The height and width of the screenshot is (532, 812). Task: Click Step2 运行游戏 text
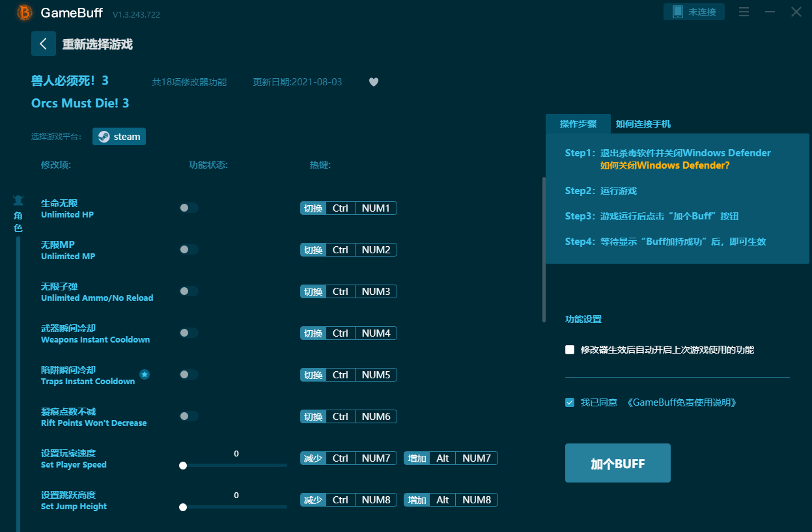(x=601, y=191)
